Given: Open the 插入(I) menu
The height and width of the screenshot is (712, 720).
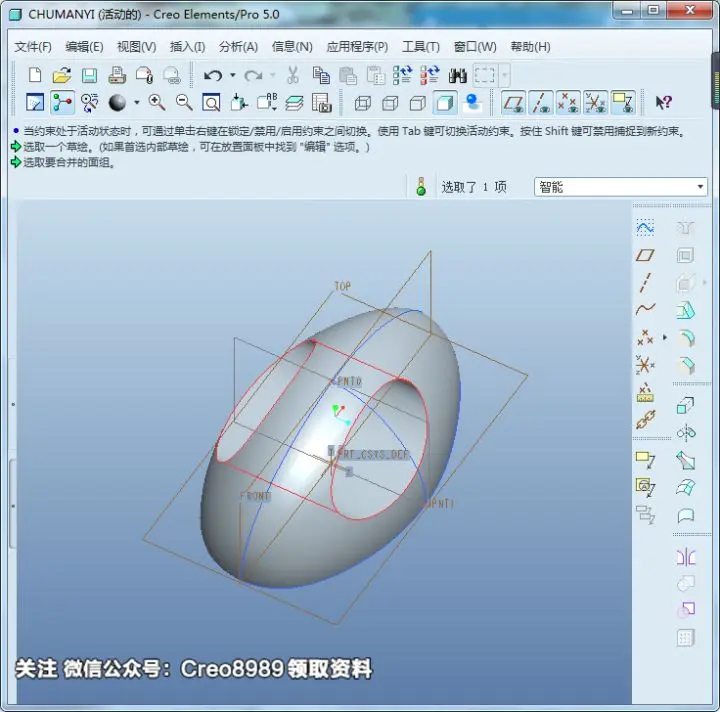Looking at the screenshot, I should (x=187, y=47).
